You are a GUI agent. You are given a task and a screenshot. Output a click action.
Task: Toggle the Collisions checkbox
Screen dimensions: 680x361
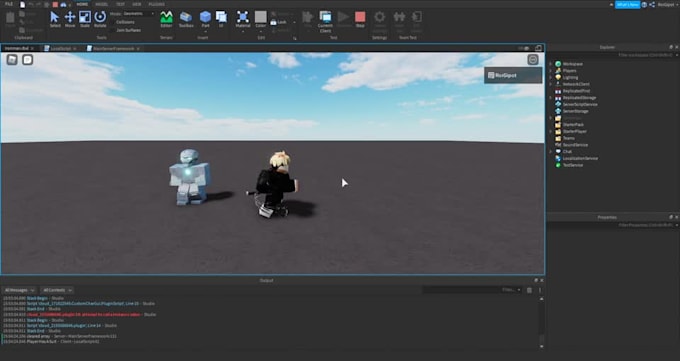[x=112, y=22]
